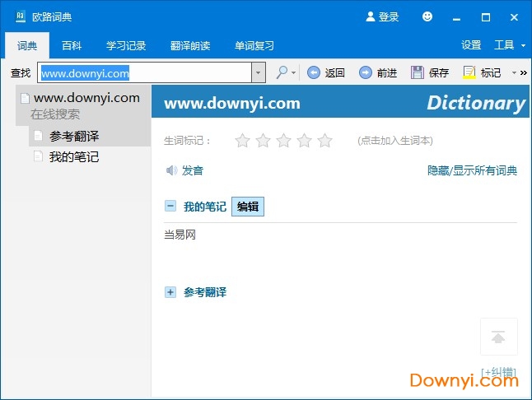
Task: Click the 保存 save floppy button
Action: point(430,72)
